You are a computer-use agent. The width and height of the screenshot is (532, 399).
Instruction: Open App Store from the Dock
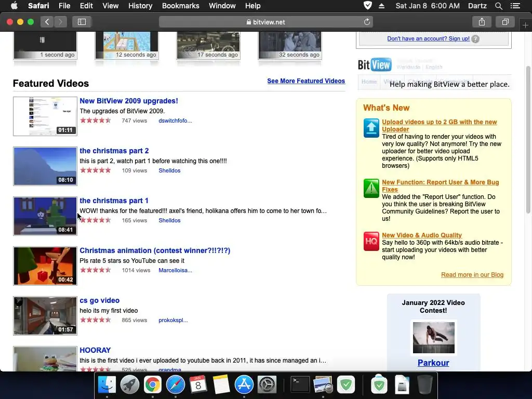point(244,385)
